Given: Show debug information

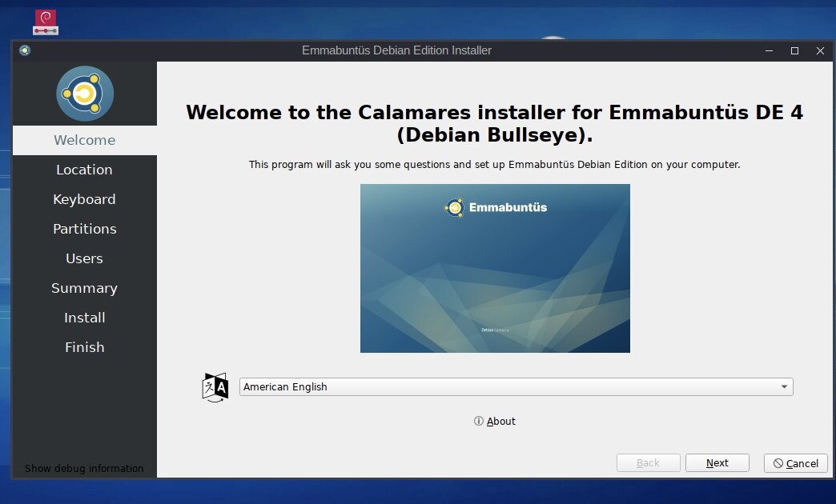Looking at the screenshot, I should [x=84, y=468].
